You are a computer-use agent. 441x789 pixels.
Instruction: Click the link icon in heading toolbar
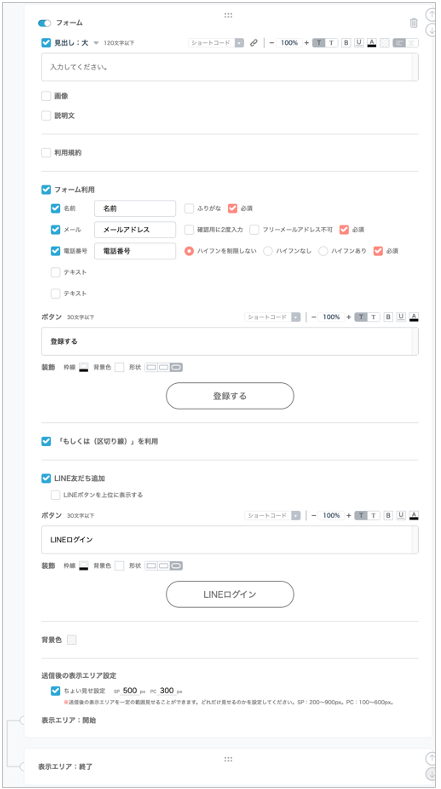[254, 43]
